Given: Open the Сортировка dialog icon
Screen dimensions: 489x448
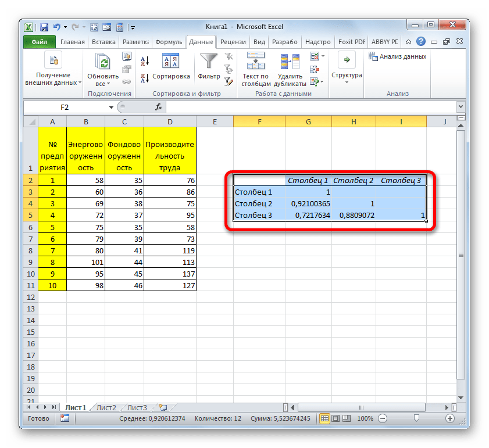Looking at the screenshot, I should [170, 60].
